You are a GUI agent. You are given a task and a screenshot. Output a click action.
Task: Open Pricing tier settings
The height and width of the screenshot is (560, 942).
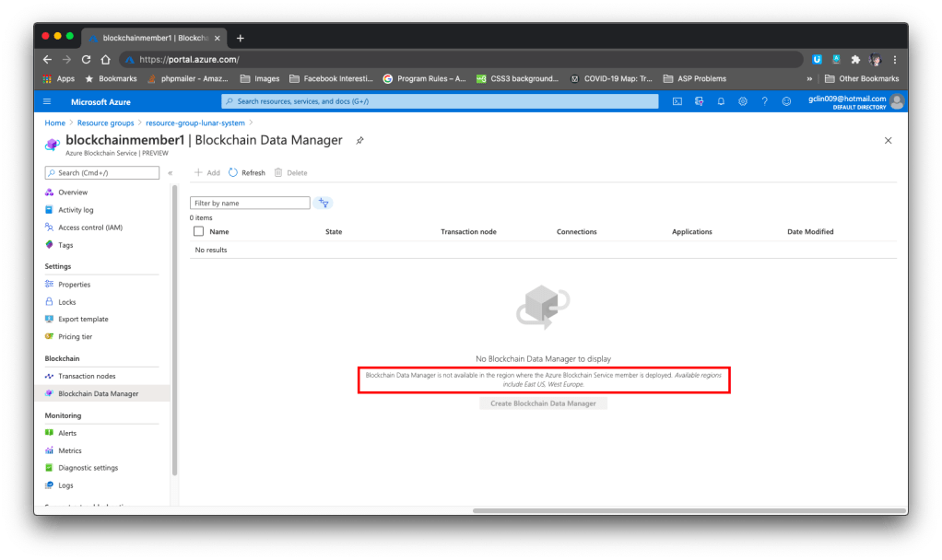pyautogui.click(x=75, y=337)
